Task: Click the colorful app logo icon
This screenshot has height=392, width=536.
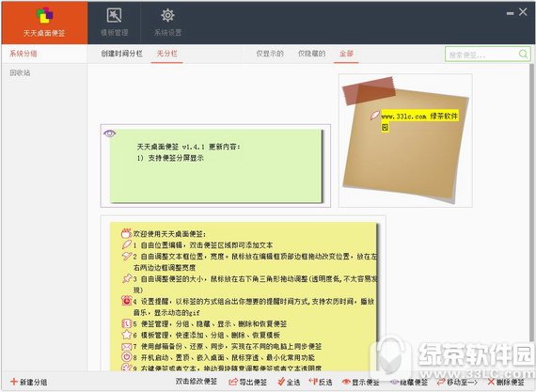Action: tap(44, 15)
